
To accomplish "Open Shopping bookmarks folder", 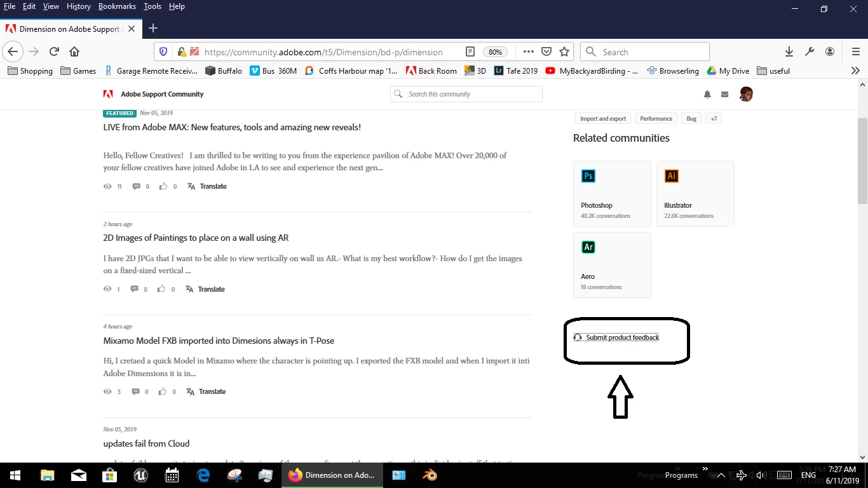I will pos(30,71).
